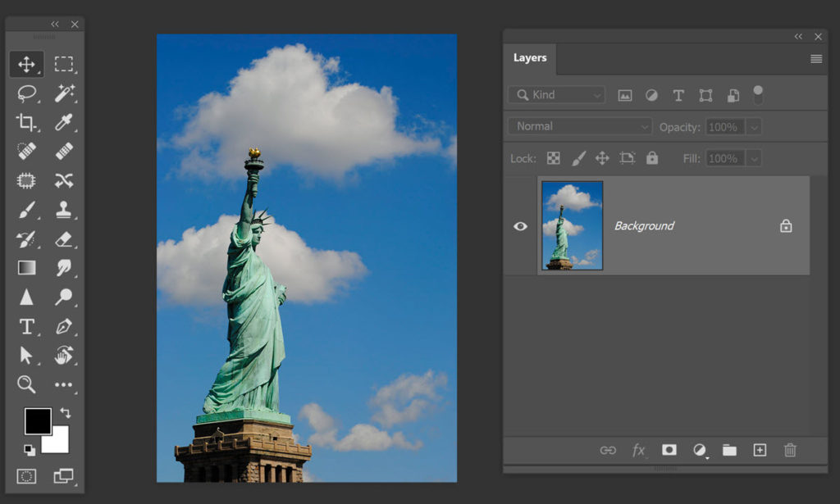Lock image pixels with brush icon

pyautogui.click(x=578, y=158)
